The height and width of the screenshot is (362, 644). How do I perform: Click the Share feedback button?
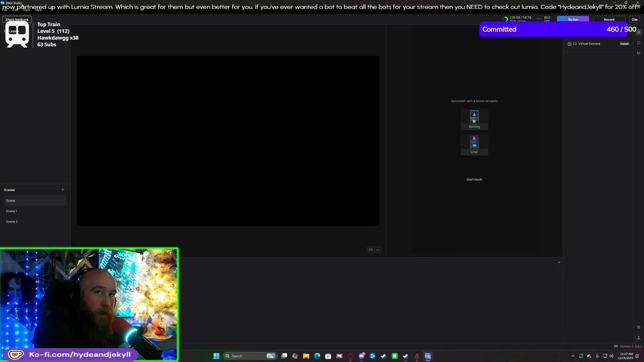[17, 20]
